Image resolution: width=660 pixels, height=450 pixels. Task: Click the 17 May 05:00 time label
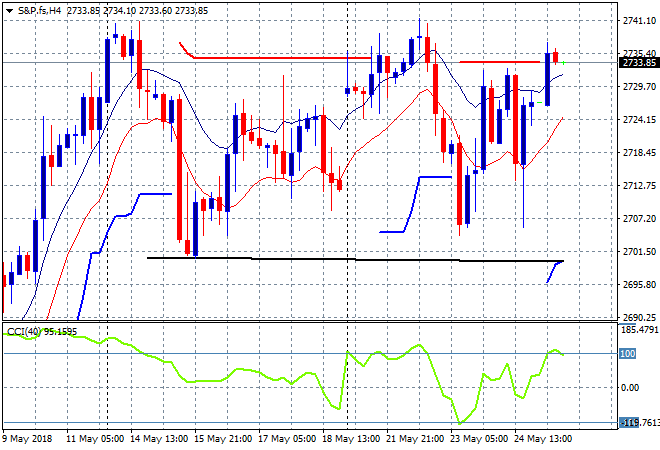[x=287, y=439]
